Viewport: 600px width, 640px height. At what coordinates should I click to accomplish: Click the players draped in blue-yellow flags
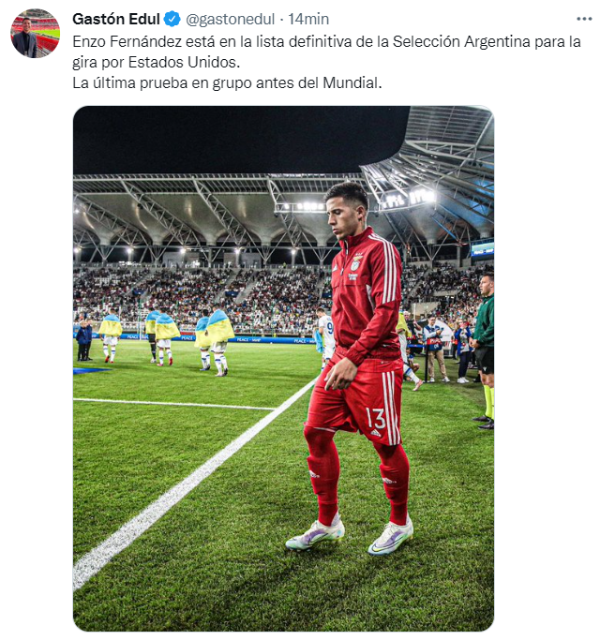pyautogui.click(x=167, y=339)
